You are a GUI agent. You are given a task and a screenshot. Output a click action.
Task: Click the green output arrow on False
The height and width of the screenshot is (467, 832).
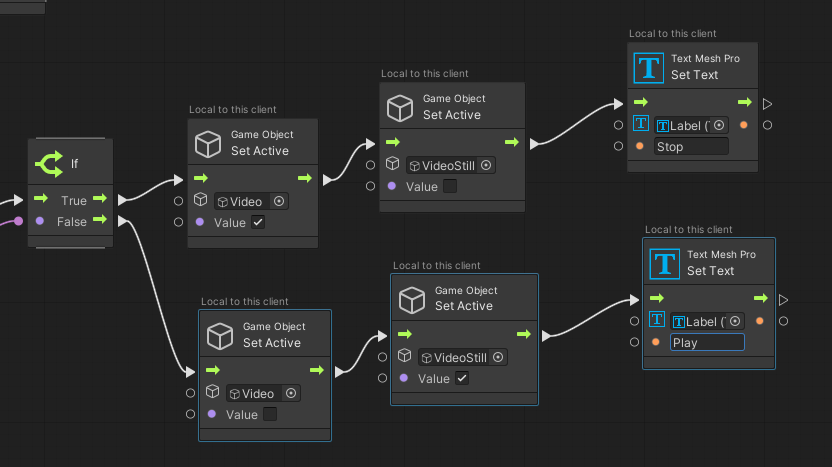100,219
